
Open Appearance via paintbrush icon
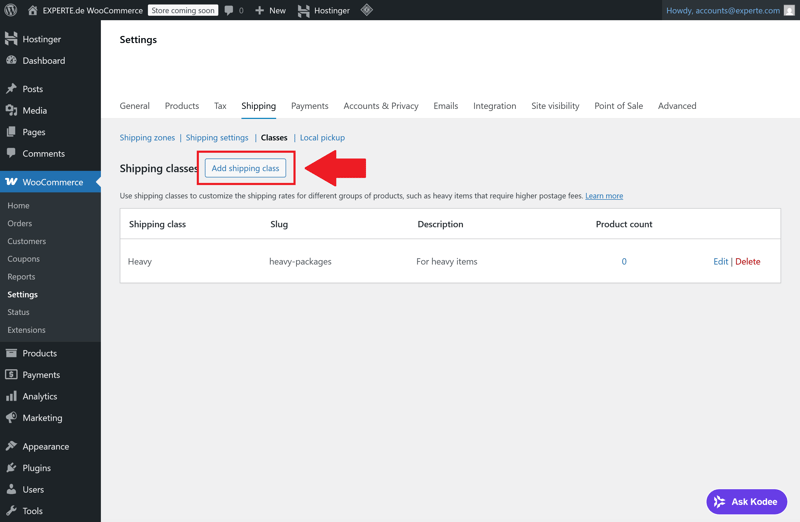11,446
